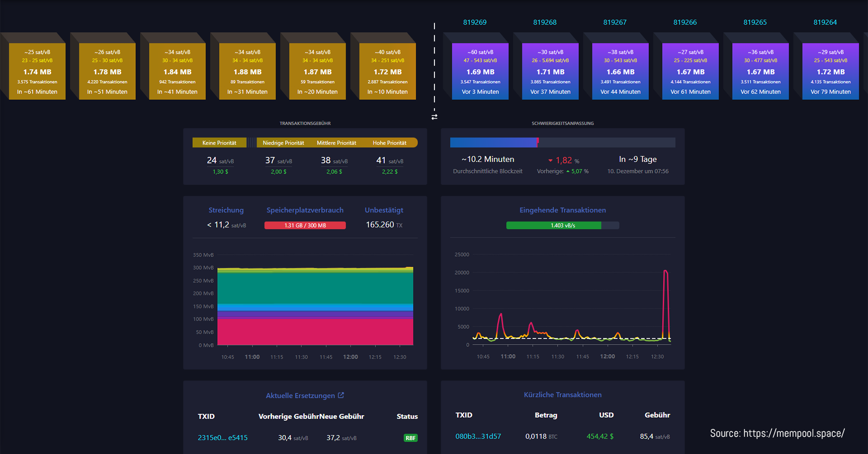Open replaced transaction 2315e0... e5415
The width and height of the screenshot is (868, 454).
(223, 438)
